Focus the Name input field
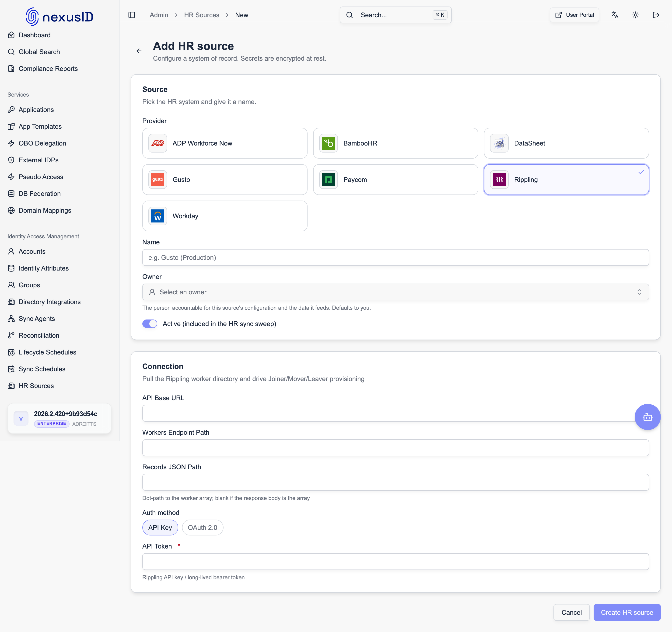Viewport: 672px width, 632px height. coord(395,258)
